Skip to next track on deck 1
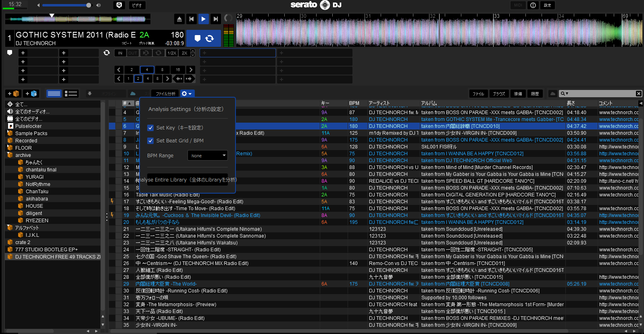Image resolution: width=644 pixels, height=334 pixels. click(216, 19)
